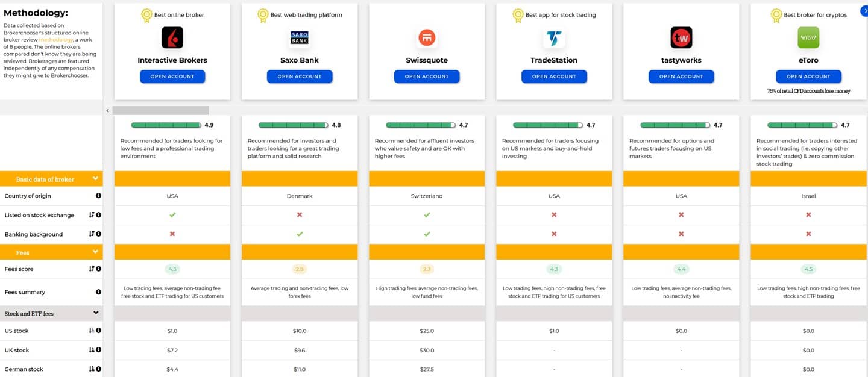This screenshot has height=377, width=868.
Task: Click the TradeStation logo icon
Action: [554, 39]
